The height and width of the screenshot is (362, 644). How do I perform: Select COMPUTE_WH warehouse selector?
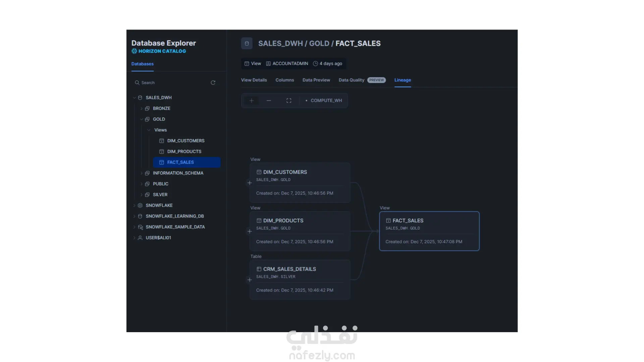(x=324, y=101)
